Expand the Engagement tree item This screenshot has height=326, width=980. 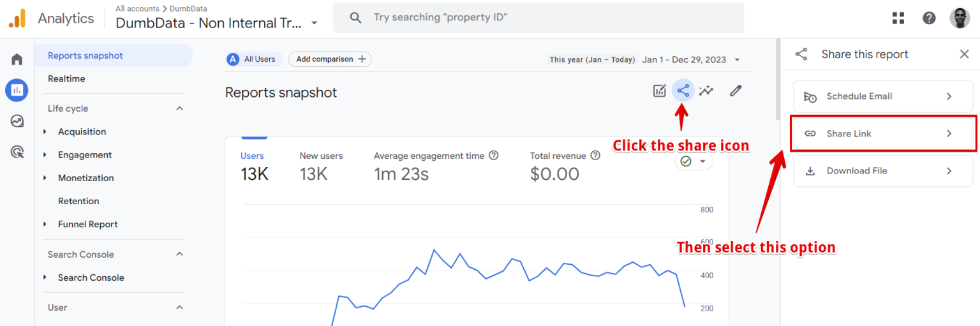[x=45, y=154]
